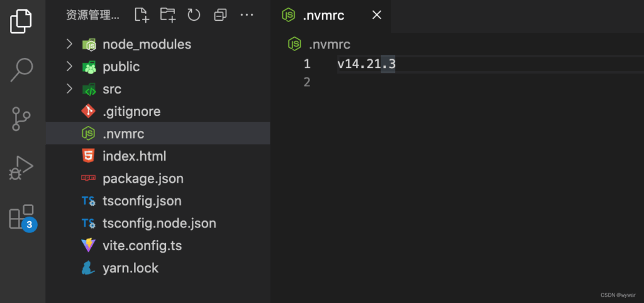This screenshot has height=303, width=644.
Task: Select .nvmrc file in explorer tree
Action: click(158, 133)
